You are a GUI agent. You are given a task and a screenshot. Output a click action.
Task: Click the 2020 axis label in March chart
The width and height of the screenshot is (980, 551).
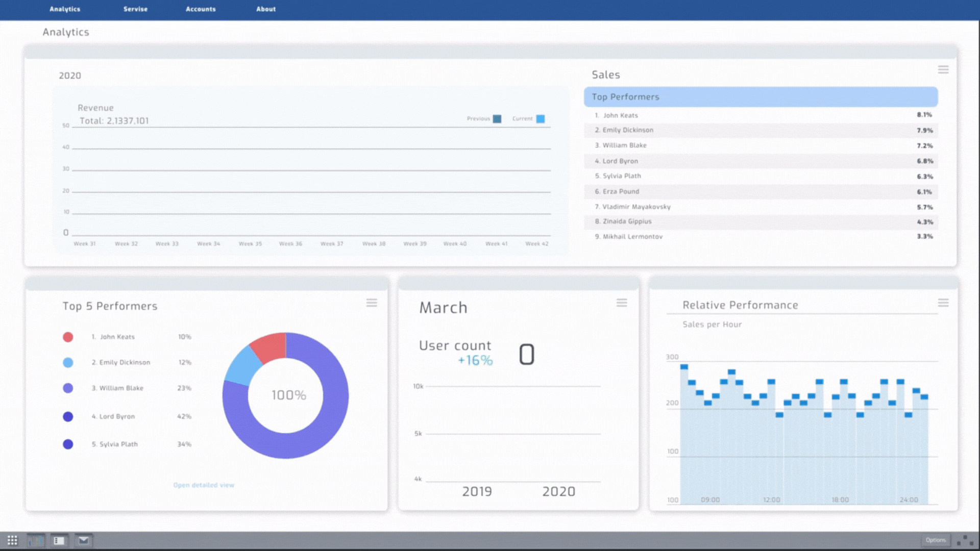click(x=558, y=492)
